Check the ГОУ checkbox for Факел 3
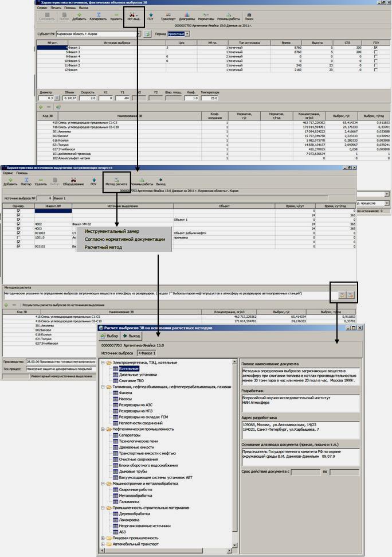Screen dimensions: 392x557 coord(376,52)
